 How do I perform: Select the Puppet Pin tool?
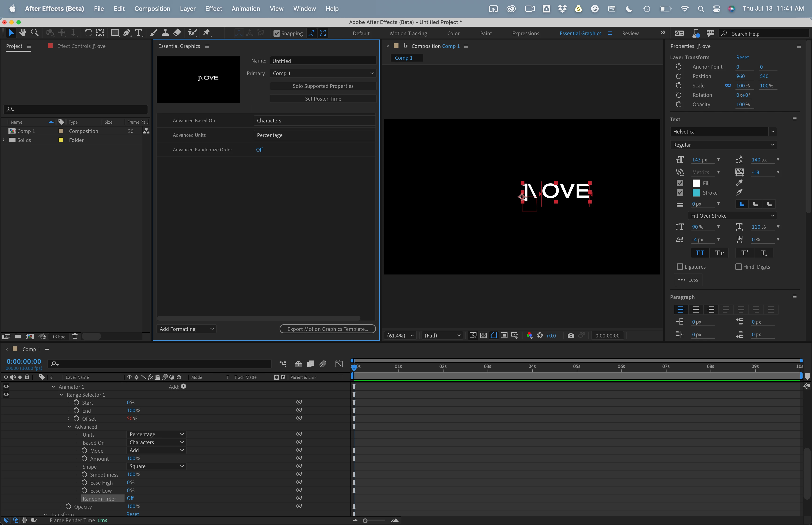pyautogui.click(x=206, y=33)
